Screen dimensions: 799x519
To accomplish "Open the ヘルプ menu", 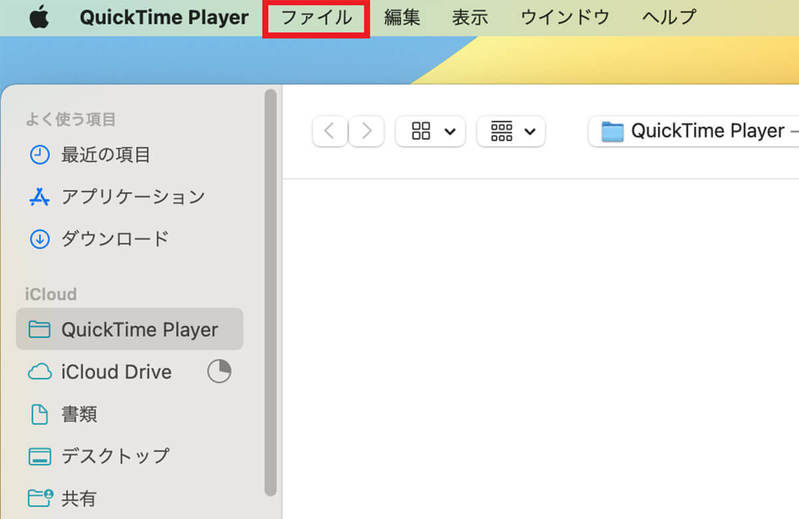I will [669, 18].
